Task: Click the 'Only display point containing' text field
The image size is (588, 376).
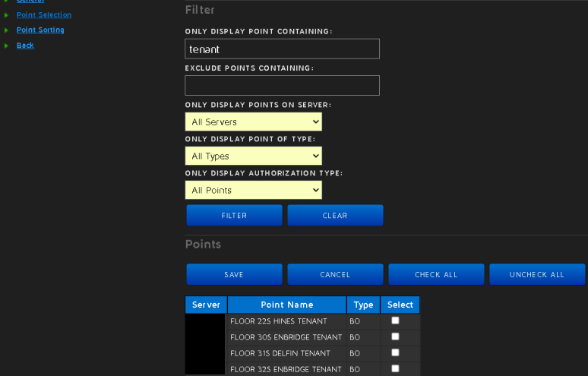Action: pyautogui.click(x=282, y=49)
